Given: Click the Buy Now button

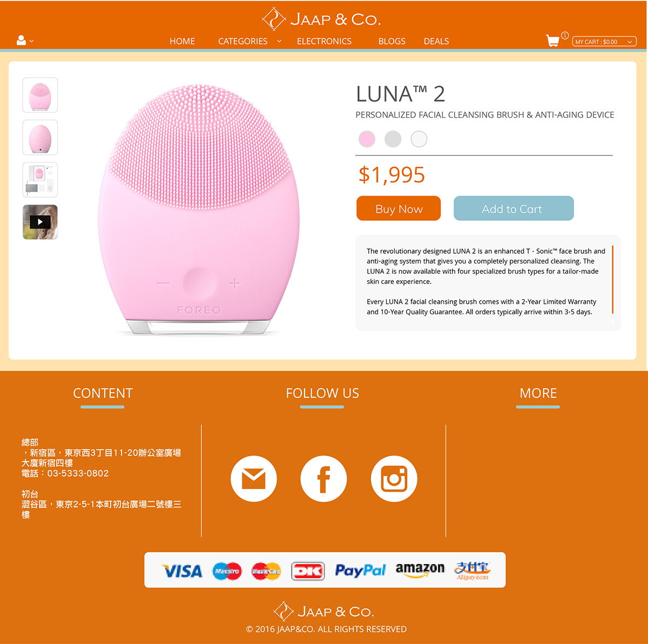Looking at the screenshot, I should pos(399,208).
